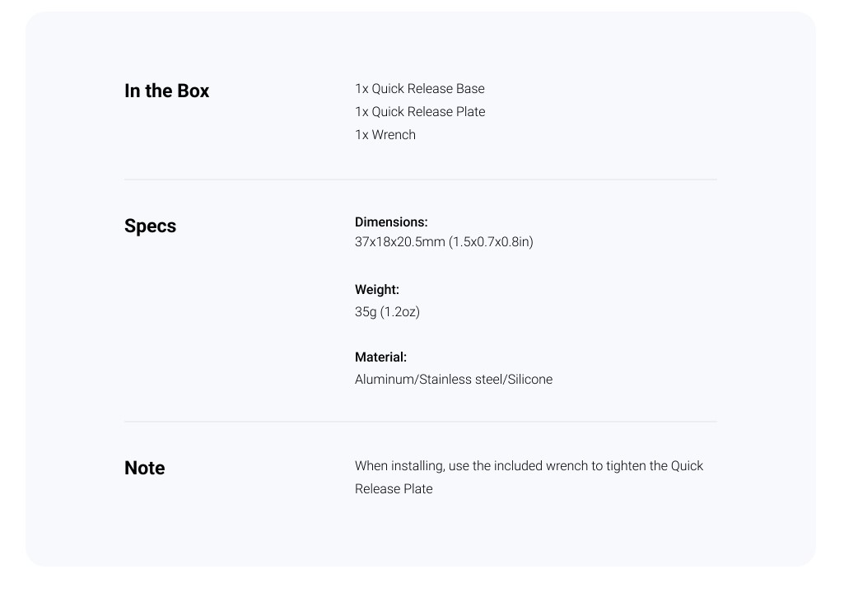The width and height of the screenshot is (844, 616).
Task: Click the "Note" section heading
Action: click(x=144, y=468)
